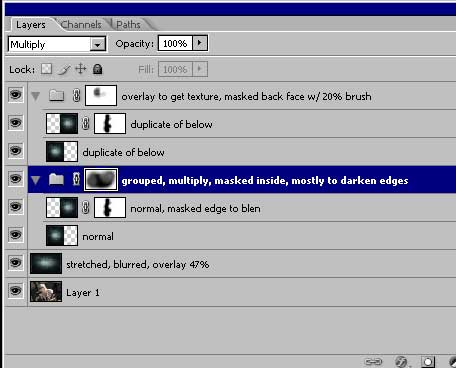Select the Layer 1 thumbnail
This screenshot has width=456, height=368.
coord(46,291)
